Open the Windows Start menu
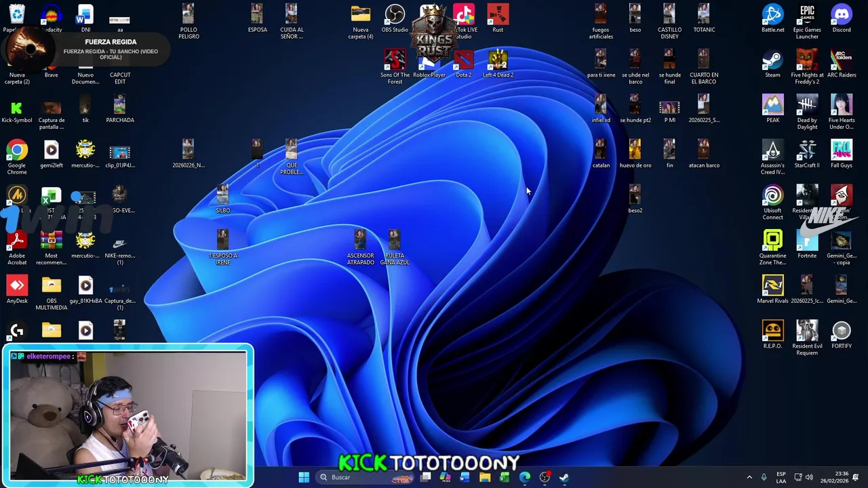Viewport: 868px width, 488px height. [x=304, y=477]
